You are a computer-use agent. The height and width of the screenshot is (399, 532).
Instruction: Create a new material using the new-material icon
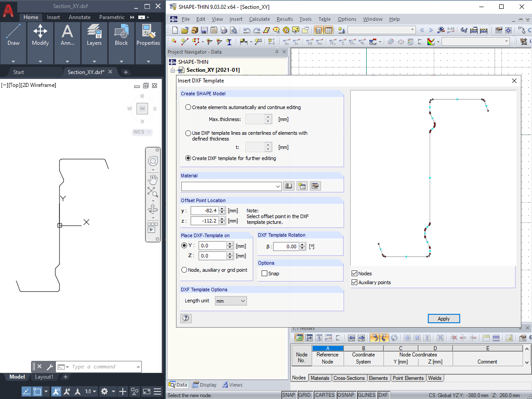[302, 186]
